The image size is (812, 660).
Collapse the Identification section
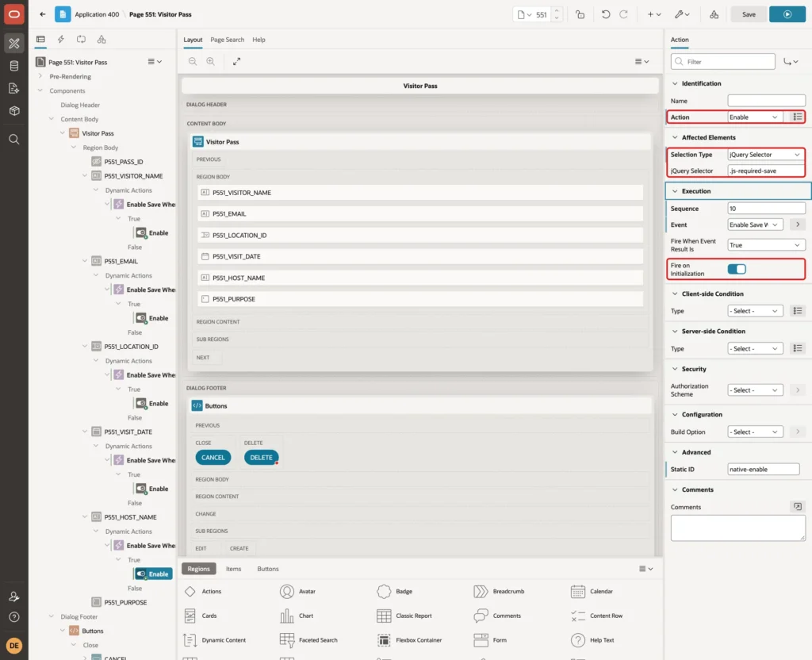(x=675, y=83)
